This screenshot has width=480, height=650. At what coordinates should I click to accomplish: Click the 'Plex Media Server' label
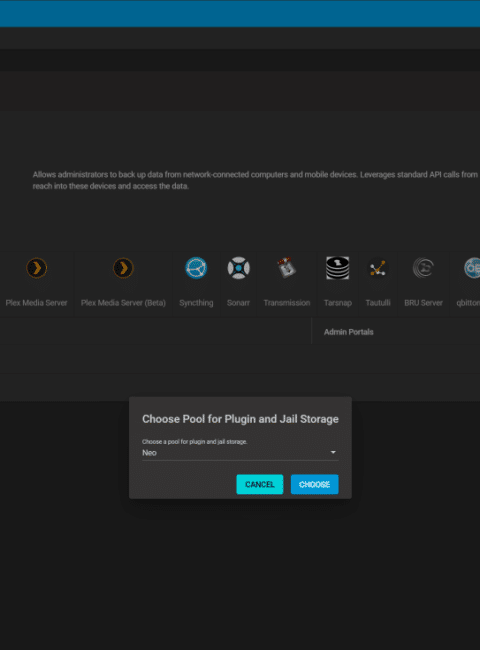point(36,303)
